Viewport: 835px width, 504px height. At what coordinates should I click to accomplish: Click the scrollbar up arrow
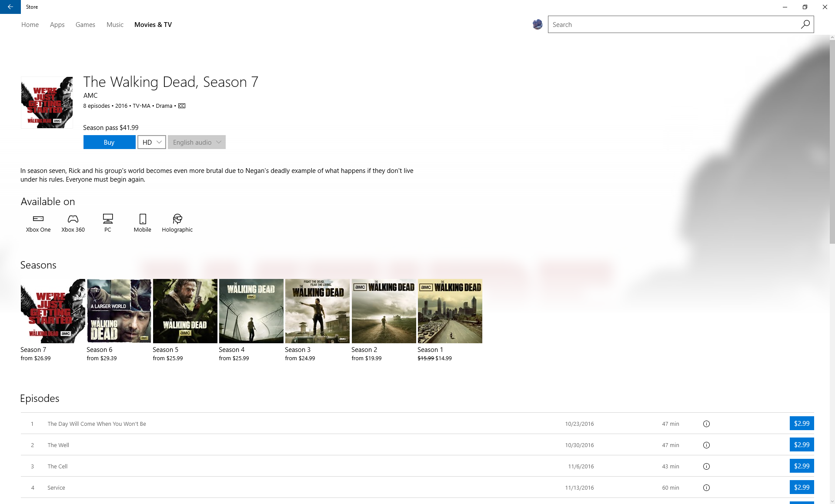click(832, 37)
